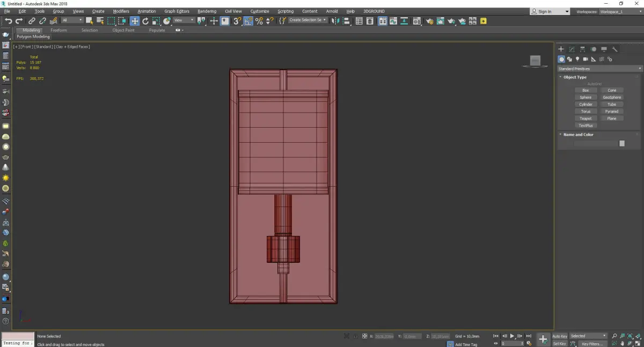
Task: Open the Render Setup dialog icon
Action: [429, 21]
